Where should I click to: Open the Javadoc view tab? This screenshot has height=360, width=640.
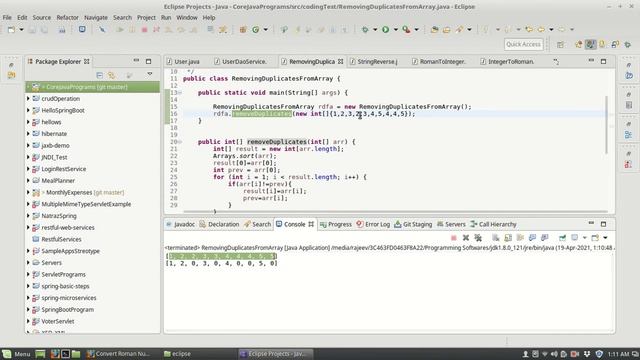(x=180, y=224)
